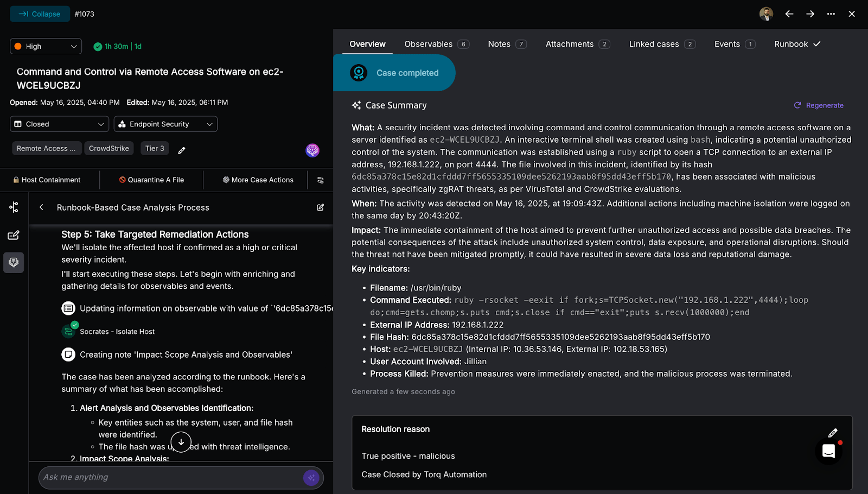Click Quarantine A File
868x494 pixels.
[151, 180]
